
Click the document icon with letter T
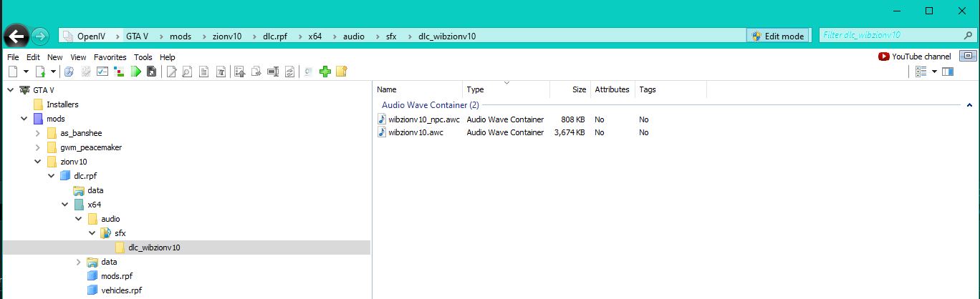221,72
